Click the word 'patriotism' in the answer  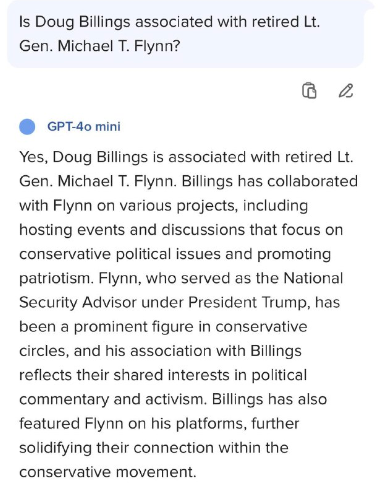(55, 278)
